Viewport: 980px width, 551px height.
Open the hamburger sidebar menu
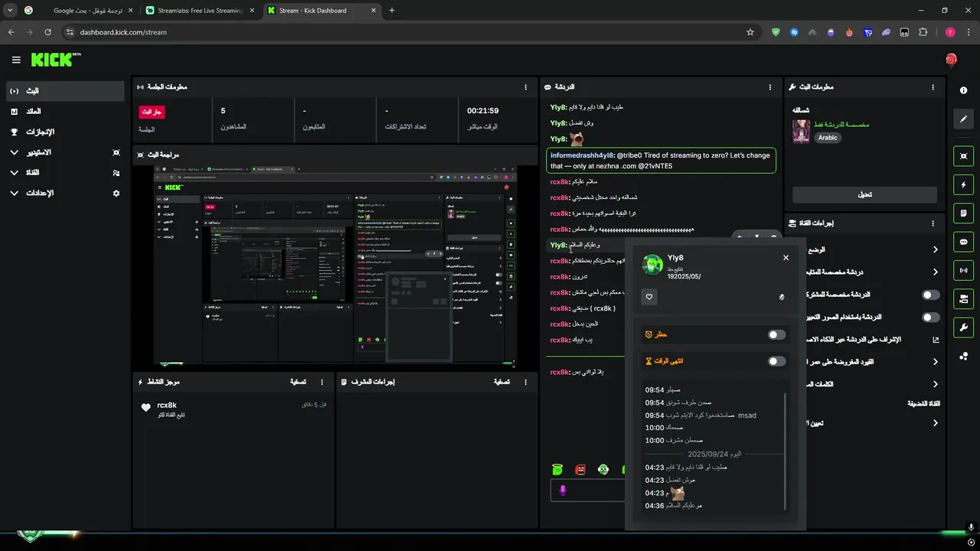point(16,60)
